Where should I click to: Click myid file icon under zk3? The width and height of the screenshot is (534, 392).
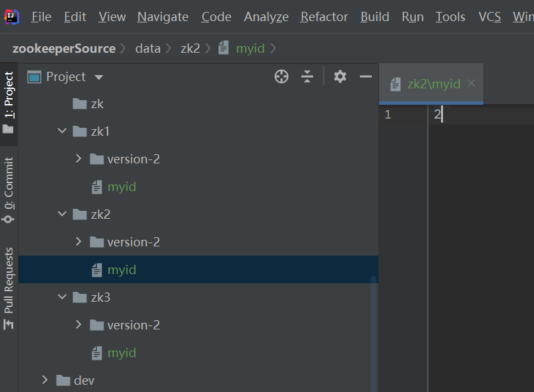(x=97, y=353)
